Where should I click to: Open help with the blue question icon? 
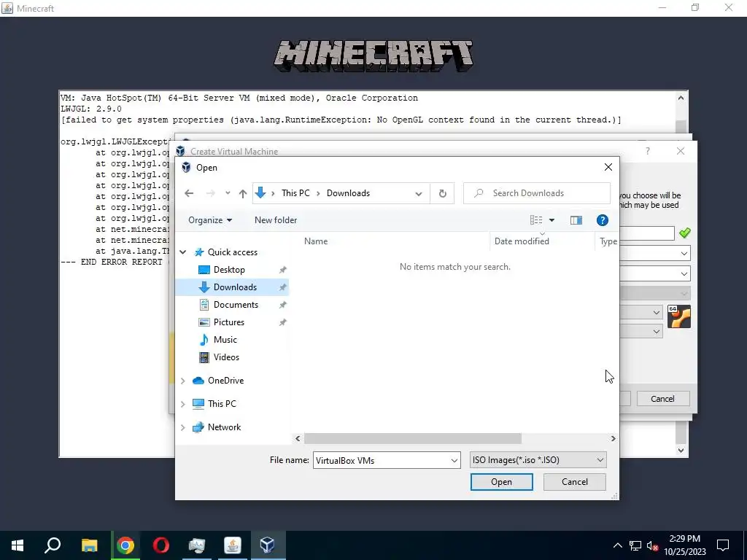pos(602,220)
